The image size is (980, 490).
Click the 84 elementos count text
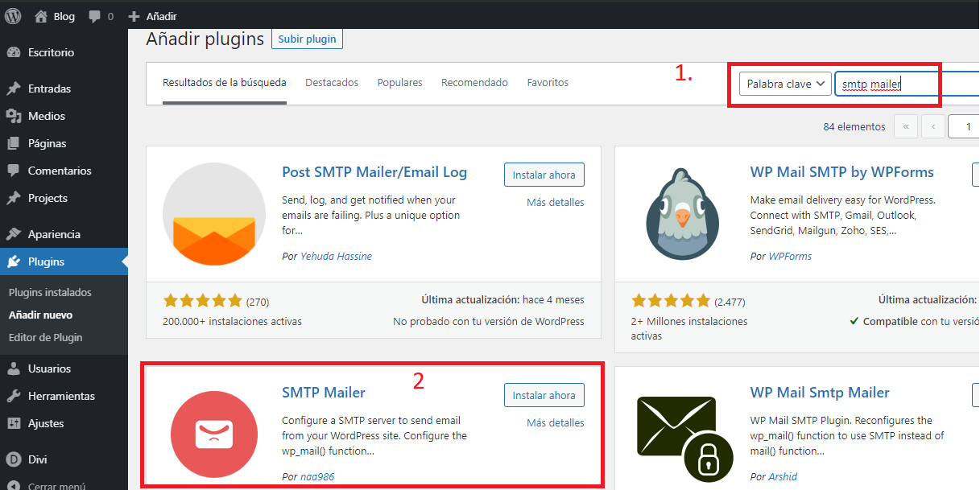854,126
